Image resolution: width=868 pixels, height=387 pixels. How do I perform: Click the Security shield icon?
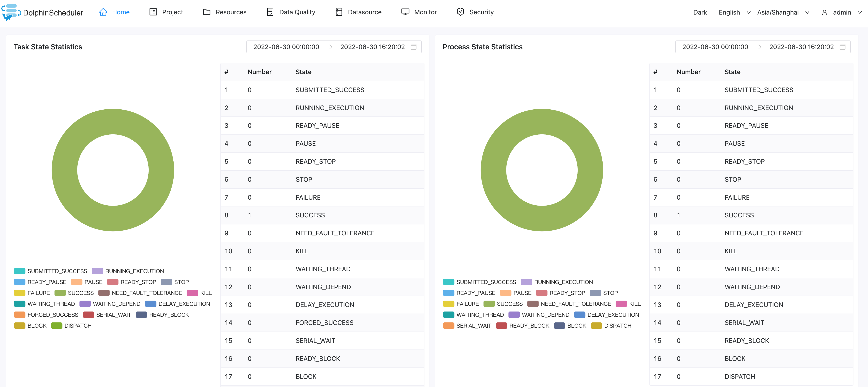[x=460, y=12]
